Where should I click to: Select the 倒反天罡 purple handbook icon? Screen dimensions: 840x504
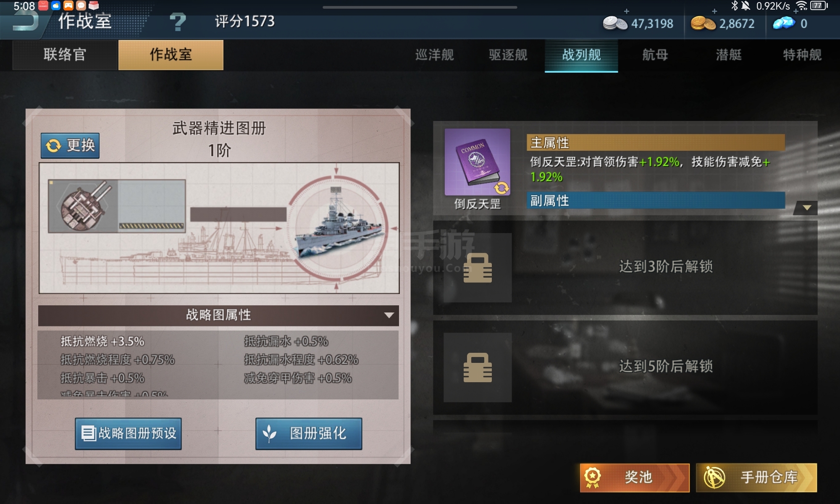click(478, 162)
